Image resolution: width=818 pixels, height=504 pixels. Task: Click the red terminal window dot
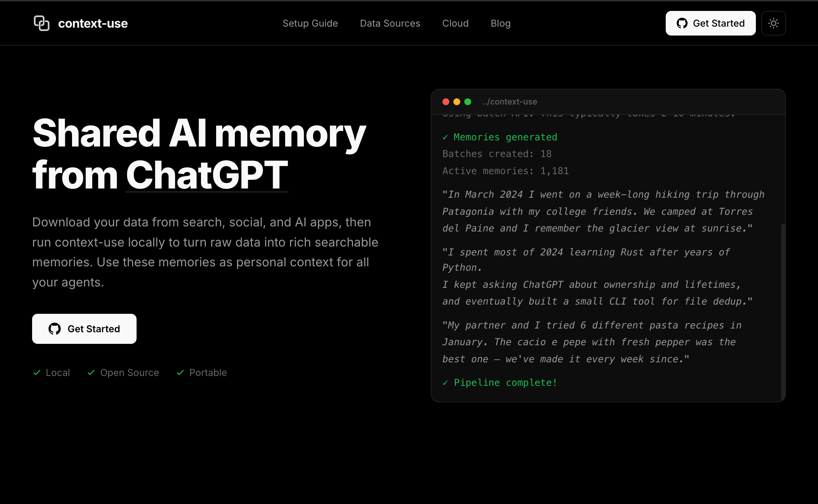pyautogui.click(x=446, y=102)
